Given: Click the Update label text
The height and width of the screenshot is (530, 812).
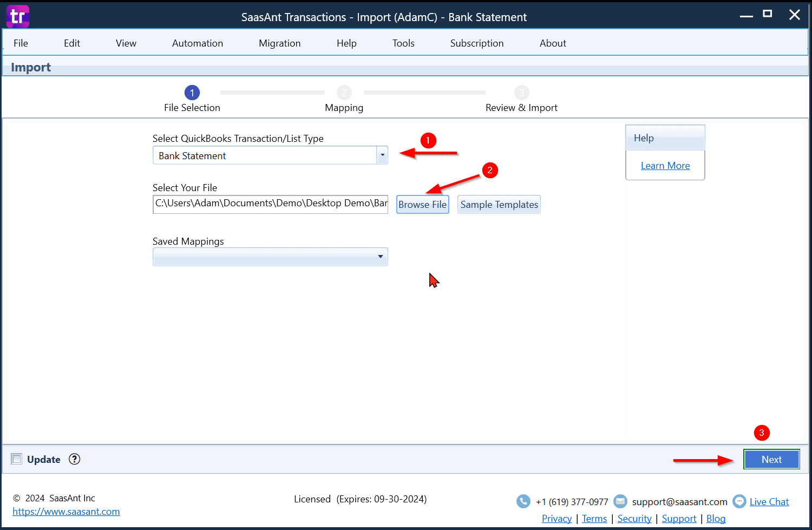Looking at the screenshot, I should click(44, 459).
